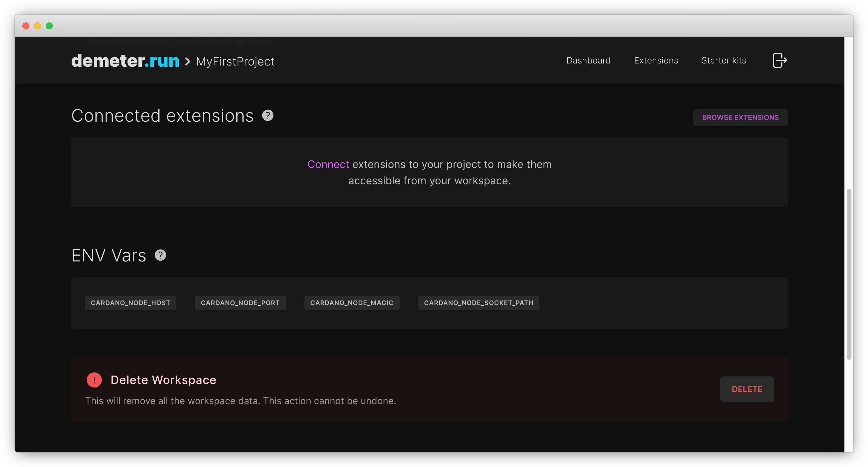Open help icon beside ENV Vars
This screenshot has width=868, height=467.
pyautogui.click(x=160, y=255)
